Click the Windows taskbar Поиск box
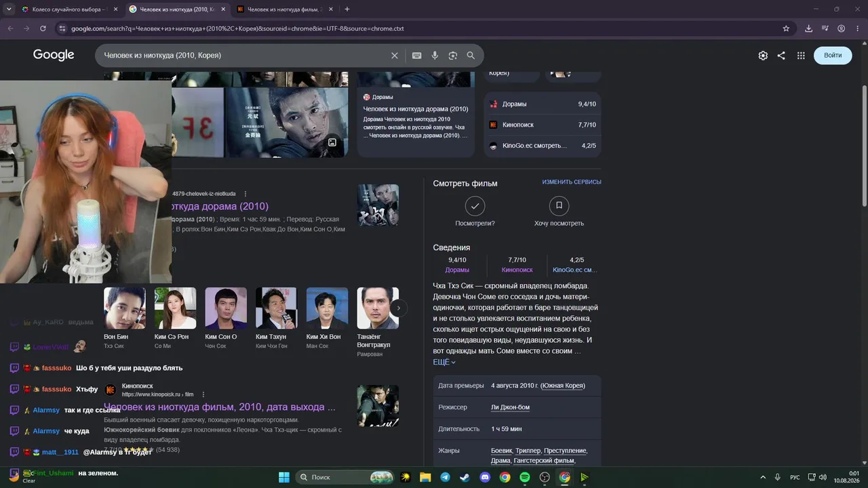 point(346,477)
